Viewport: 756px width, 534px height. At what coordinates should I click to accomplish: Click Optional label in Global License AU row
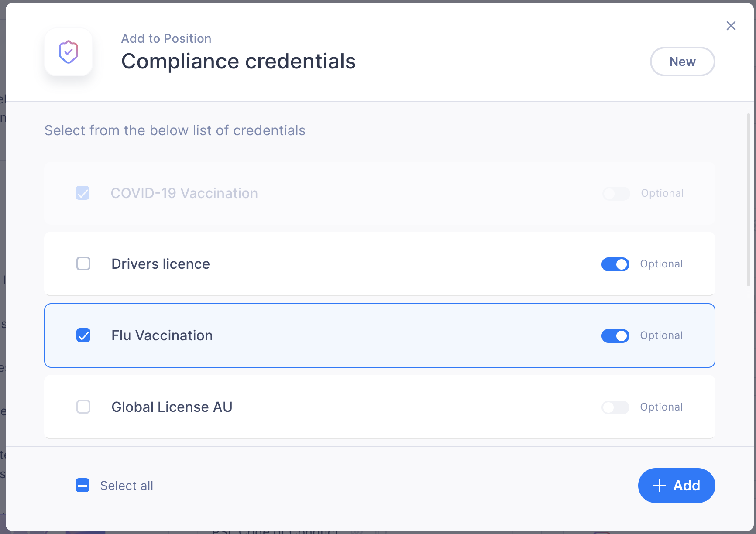661,407
